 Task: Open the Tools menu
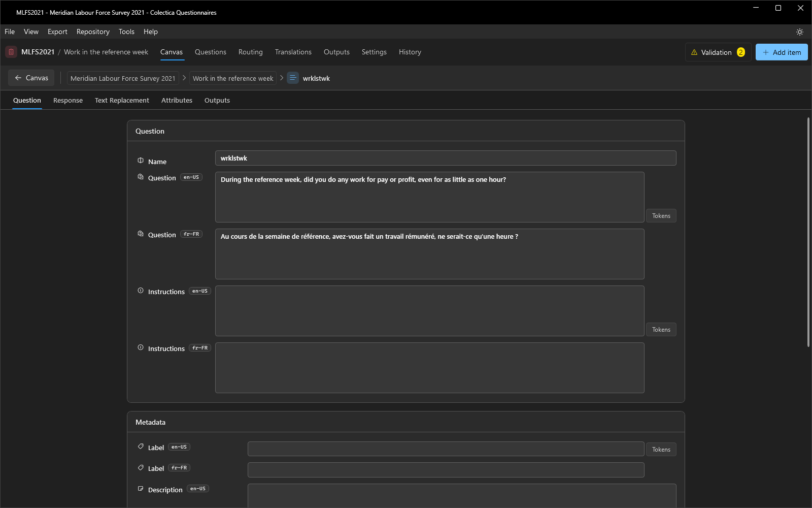pyautogui.click(x=126, y=31)
